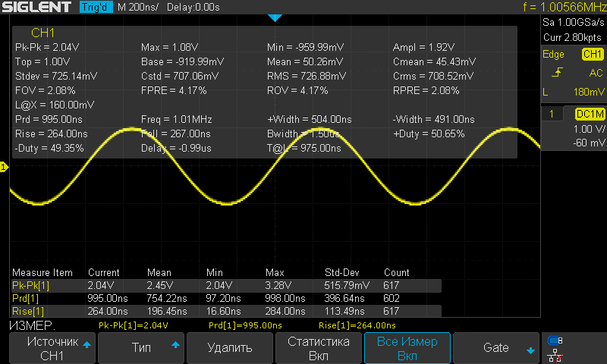Click the RPRE = 2.08% measurement
Image resolution: width=607 pixels, height=364 pixels.
click(426, 91)
